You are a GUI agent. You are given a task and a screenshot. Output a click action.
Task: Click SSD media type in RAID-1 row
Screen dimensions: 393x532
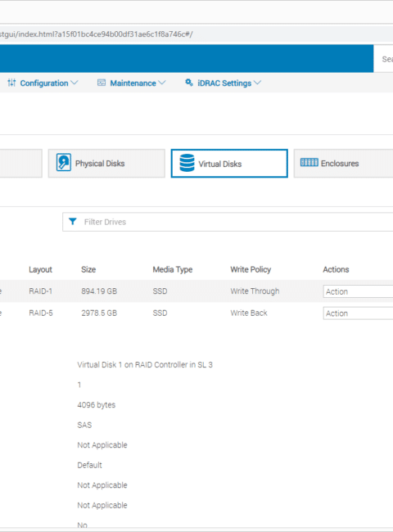tap(160, 291)
